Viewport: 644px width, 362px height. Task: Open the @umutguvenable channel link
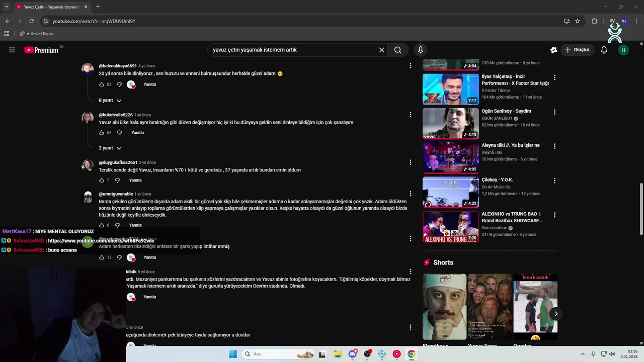pos(116,194)
